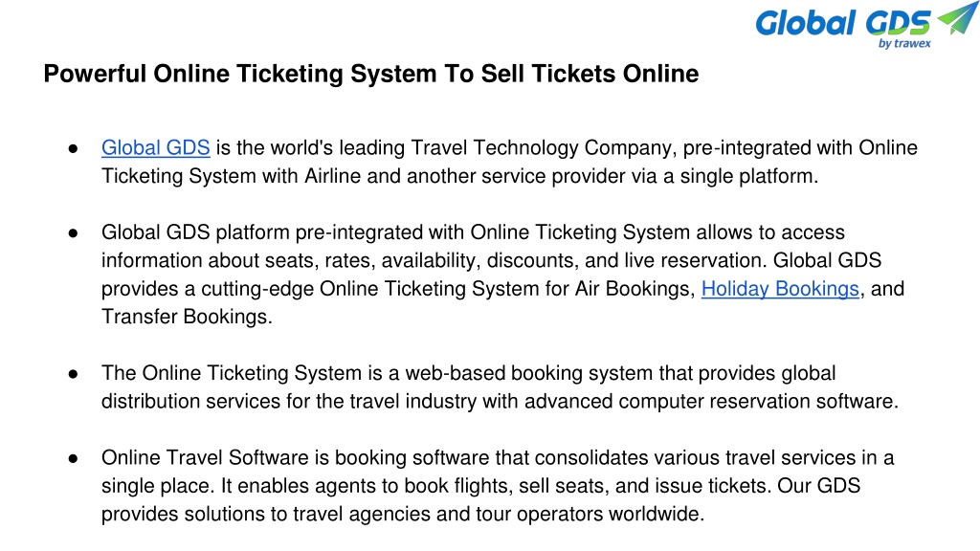The height and width of the screenshot is (551, 980).
Task: Click the phrase 'Transfer Bookings.' in second paragraph
Action: [187, 317]
